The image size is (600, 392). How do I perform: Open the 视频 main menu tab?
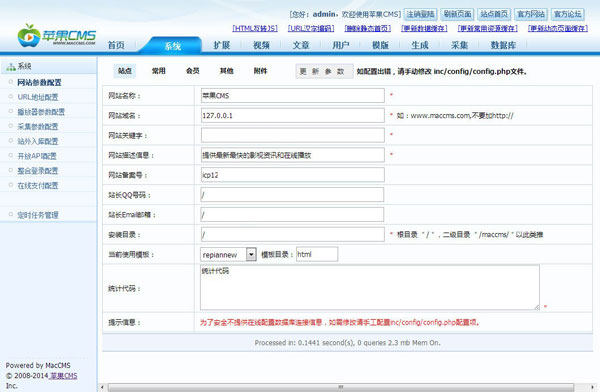pyautogui.click(x=261, y=45)
